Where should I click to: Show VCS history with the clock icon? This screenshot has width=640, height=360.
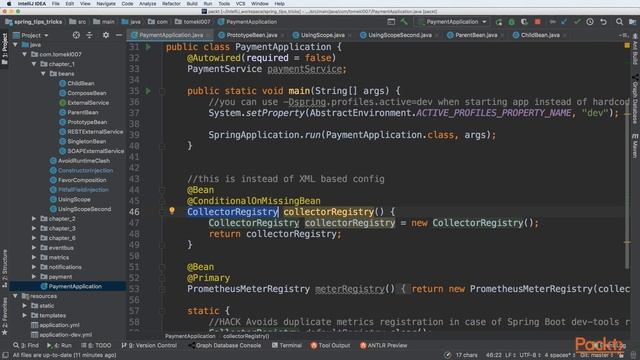coord(590,22)
